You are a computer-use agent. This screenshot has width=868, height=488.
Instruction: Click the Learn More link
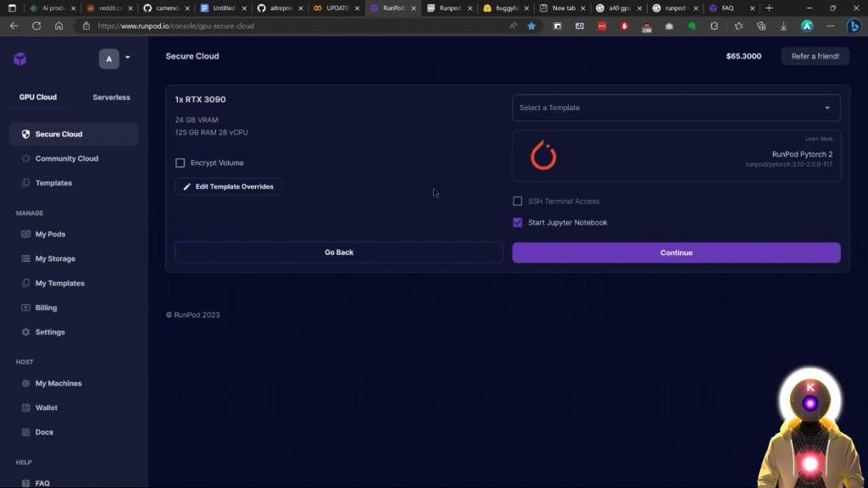click(x=818, y=139)
